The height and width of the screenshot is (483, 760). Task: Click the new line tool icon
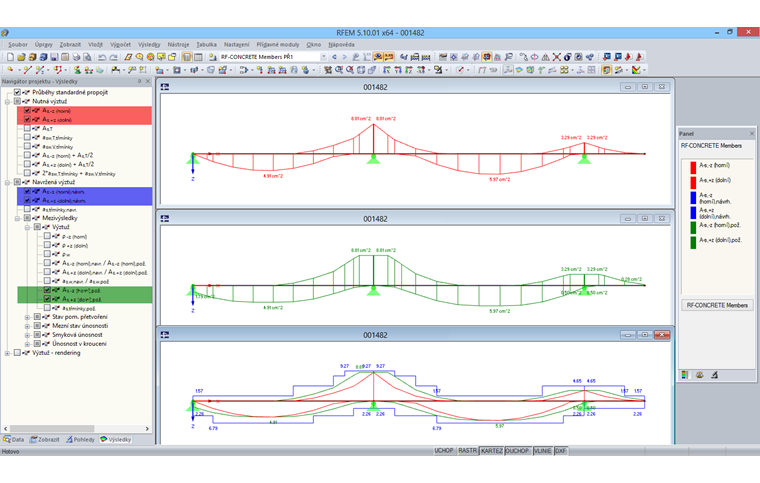click(28, 70)
